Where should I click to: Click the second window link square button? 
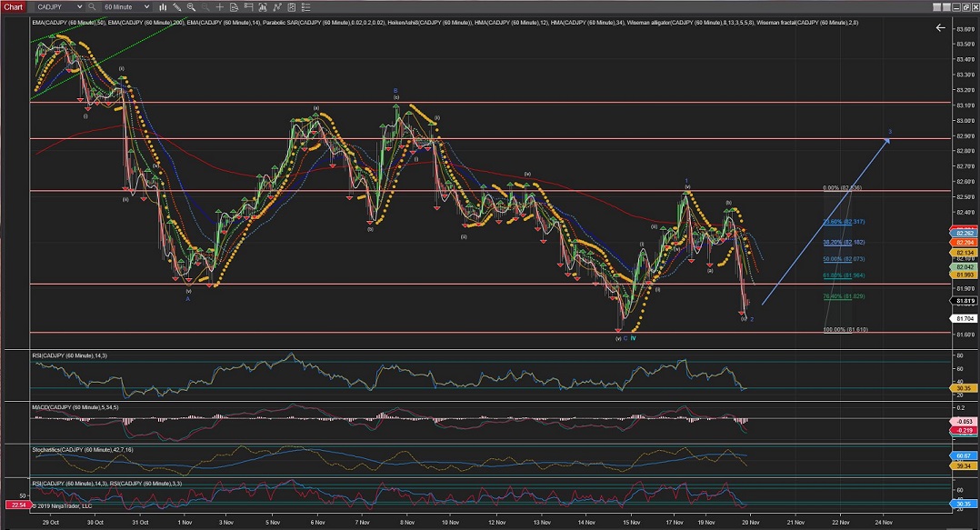point(946,7)
